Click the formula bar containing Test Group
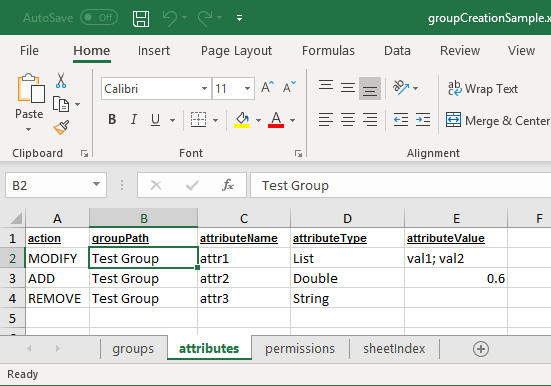 tap(401, 185)
